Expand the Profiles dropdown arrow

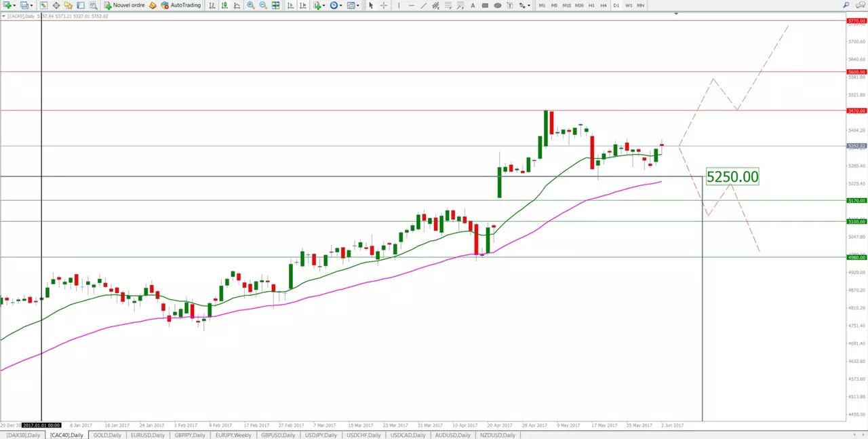(x=32, y=5)
